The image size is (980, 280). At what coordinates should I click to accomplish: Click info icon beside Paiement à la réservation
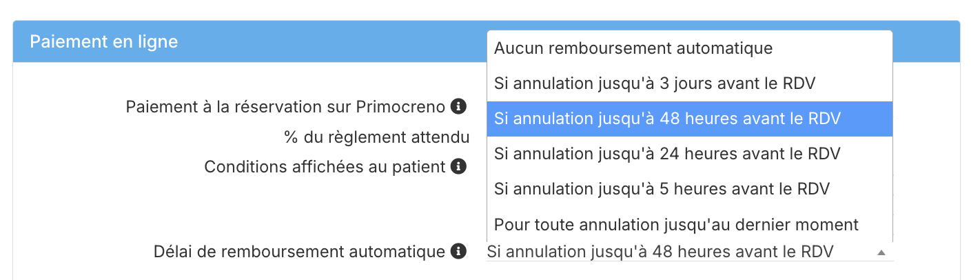pos(458,107)
